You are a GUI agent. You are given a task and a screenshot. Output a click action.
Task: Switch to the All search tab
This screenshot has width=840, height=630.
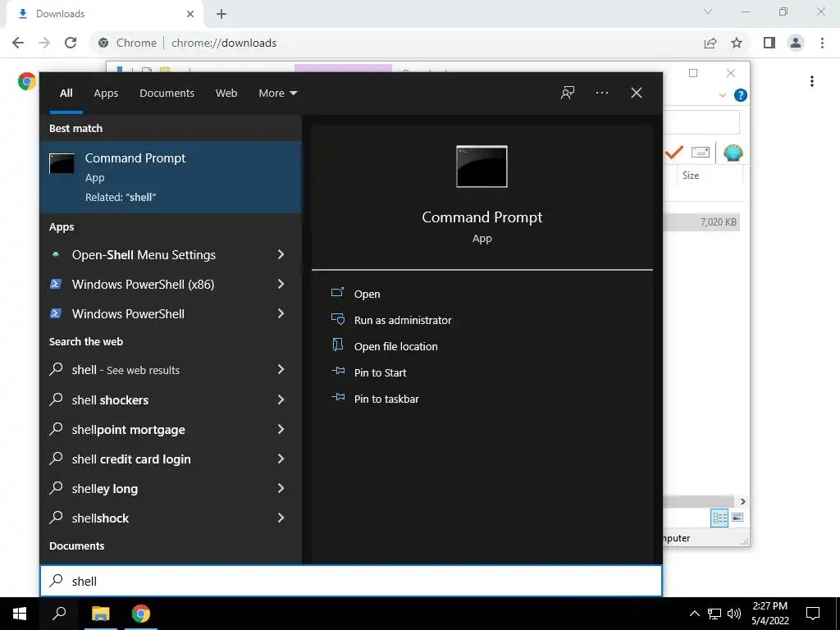(66, 94)
